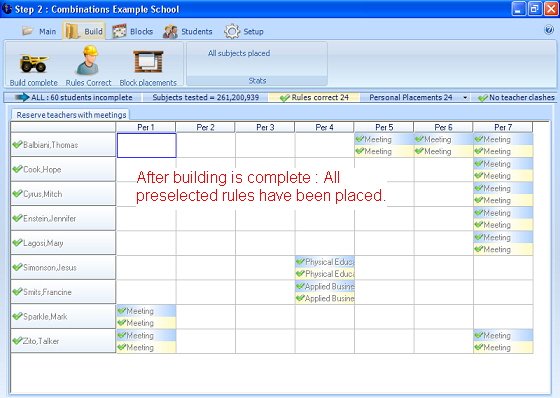Select Balbiani's empty Per 1 cell
This screenshot has height=398, width=560.
(146, 145)
